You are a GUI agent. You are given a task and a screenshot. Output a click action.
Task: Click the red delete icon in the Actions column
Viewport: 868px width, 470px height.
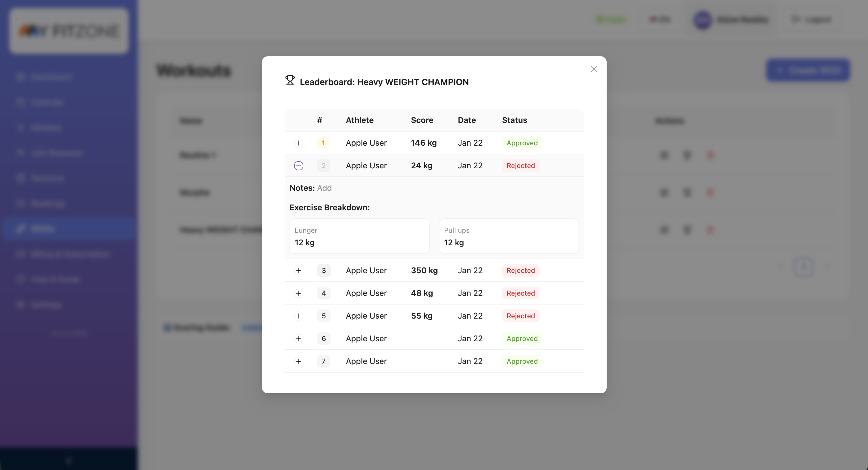(710, 155)
